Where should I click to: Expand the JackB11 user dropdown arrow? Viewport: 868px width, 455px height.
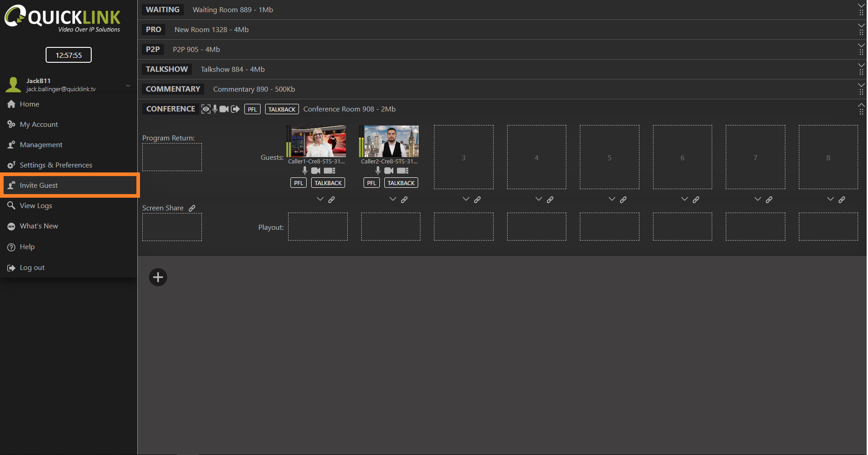click(x=128, y=85)
